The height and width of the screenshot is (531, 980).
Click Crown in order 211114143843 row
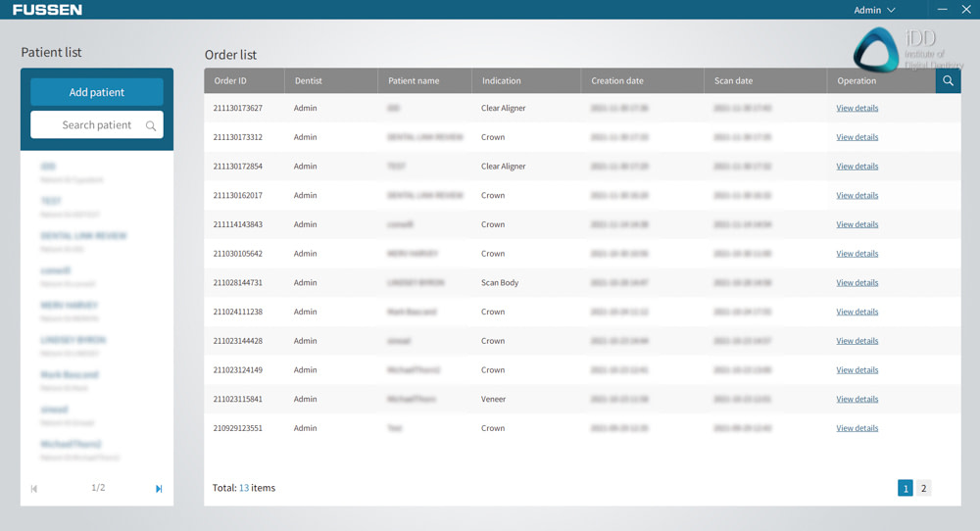tap(493, 224)
